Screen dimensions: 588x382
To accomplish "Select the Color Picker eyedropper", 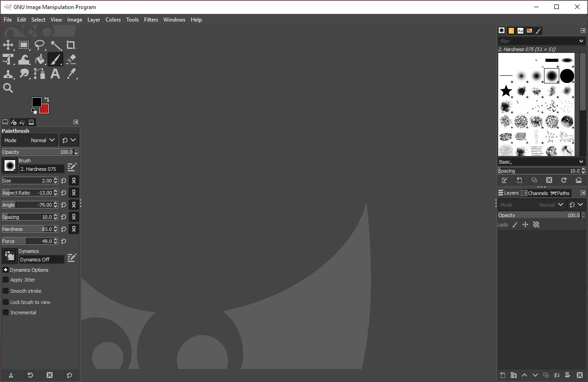I will tap(71, 74).
